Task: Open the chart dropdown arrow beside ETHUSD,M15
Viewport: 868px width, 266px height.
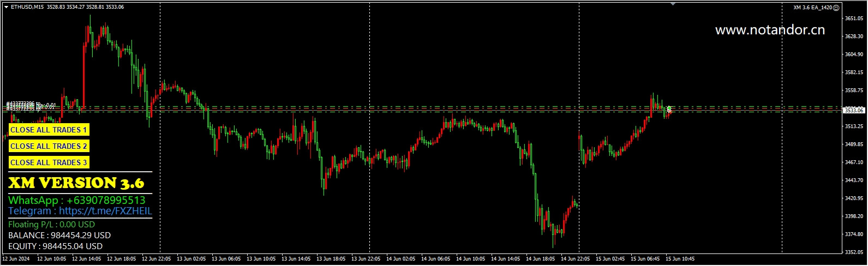Action: [6, 7]
